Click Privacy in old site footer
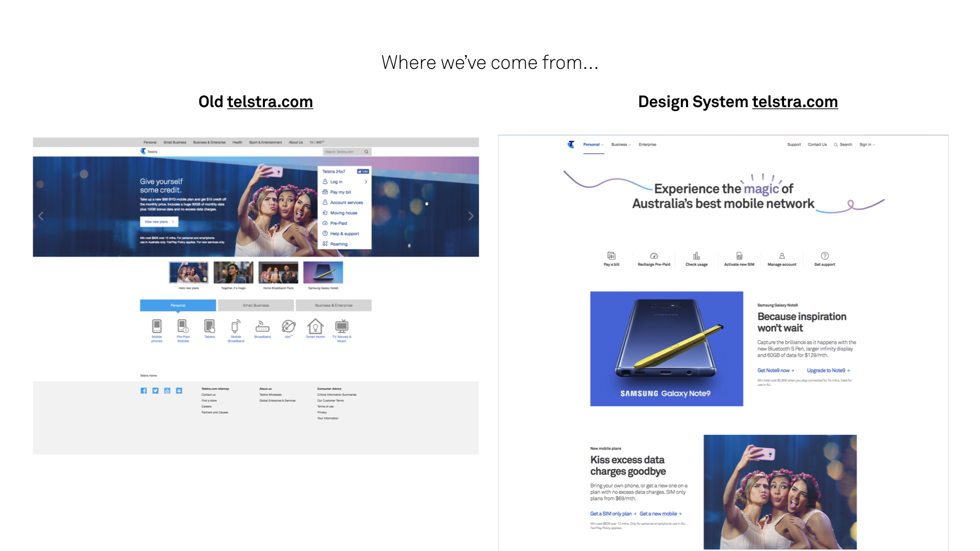The height and width of the screenshot is (551, 980). click(322, 412)
